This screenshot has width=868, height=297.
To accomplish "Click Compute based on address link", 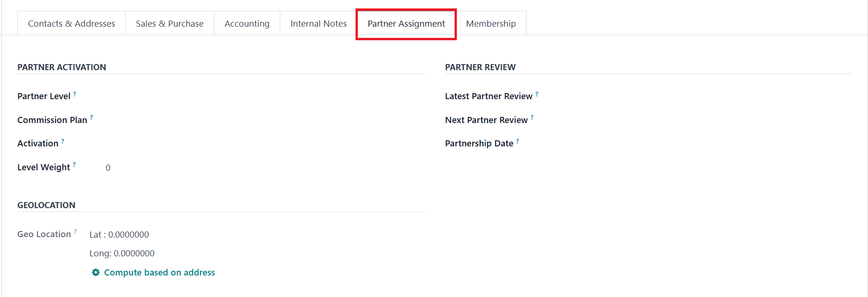I will click(x=159, y=272).
